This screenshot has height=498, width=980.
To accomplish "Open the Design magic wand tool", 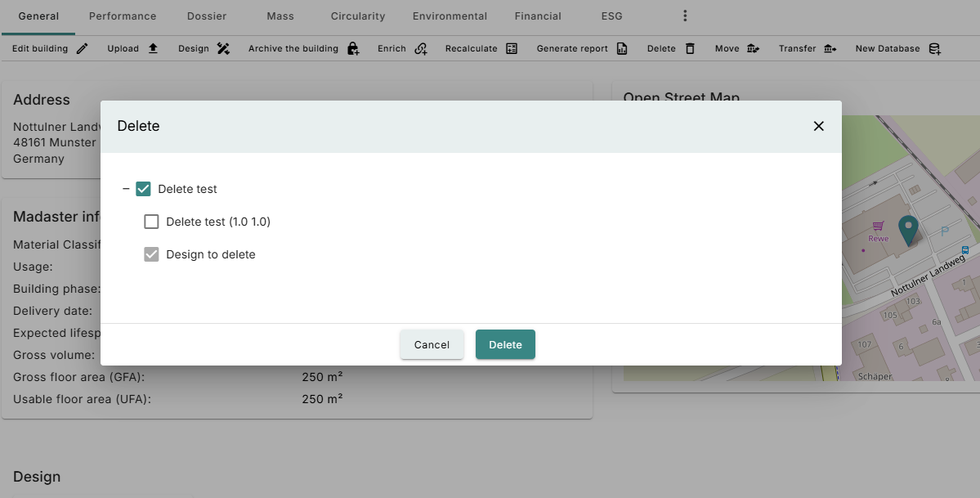I will [x=223, y=49].
